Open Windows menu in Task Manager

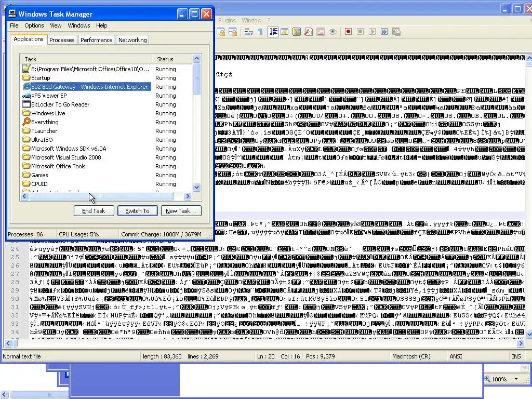[79, 25]
